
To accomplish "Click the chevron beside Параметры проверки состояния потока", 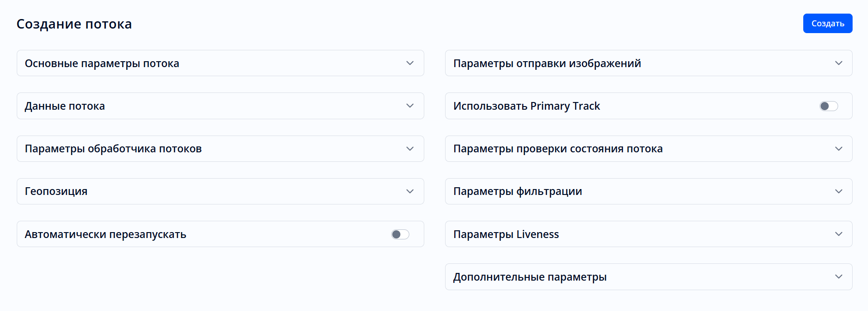I will pos(839,149).
